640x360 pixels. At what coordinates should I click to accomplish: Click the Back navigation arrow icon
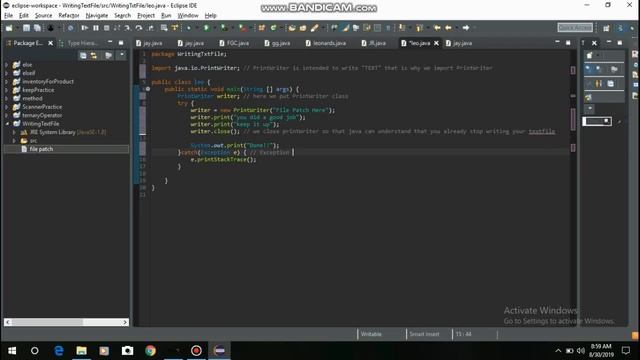coord(448,28)
